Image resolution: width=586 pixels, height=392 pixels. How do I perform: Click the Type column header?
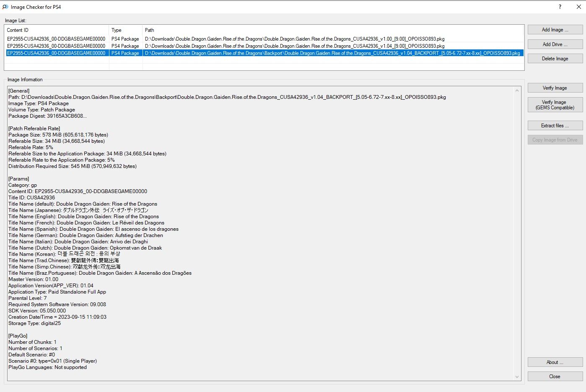(125, 30)
